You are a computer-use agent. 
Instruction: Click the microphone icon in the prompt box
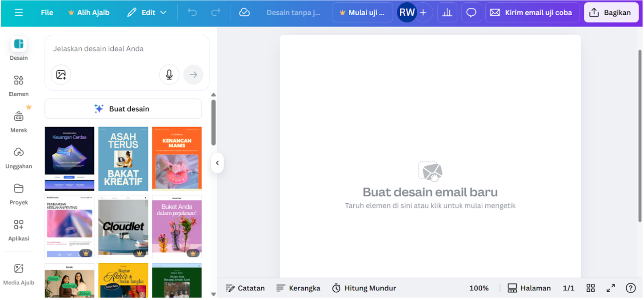[x=169, y=74]
